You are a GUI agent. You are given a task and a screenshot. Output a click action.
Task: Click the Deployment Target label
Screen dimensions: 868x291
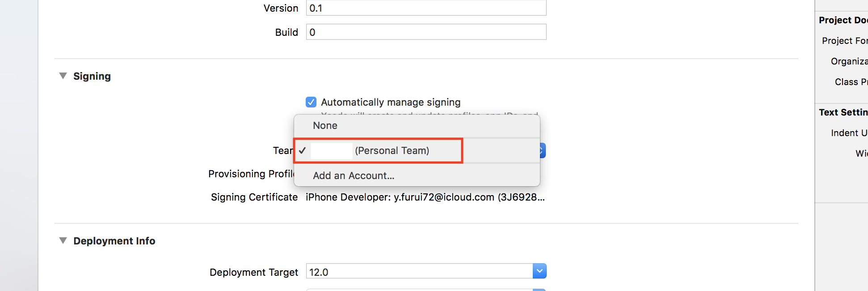253,272
